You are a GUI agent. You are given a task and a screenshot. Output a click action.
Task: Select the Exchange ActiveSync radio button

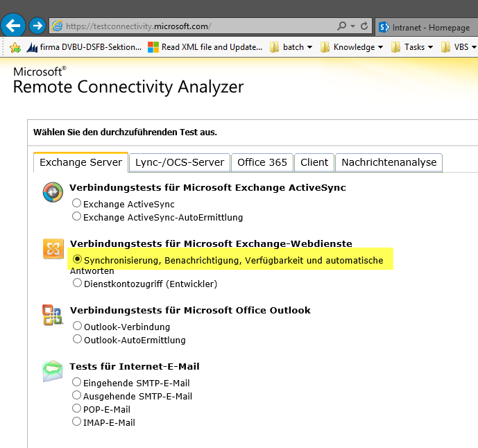click(76, 203)
